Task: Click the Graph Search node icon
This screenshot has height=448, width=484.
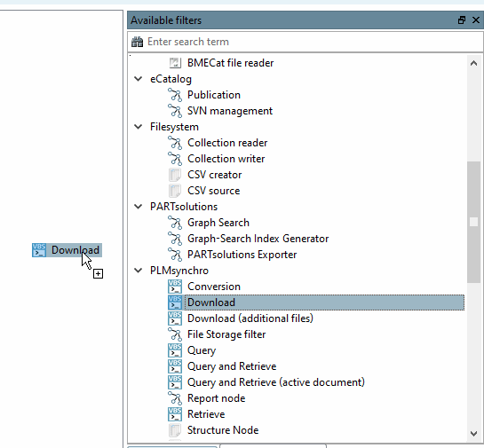Action: pos(175,223)
